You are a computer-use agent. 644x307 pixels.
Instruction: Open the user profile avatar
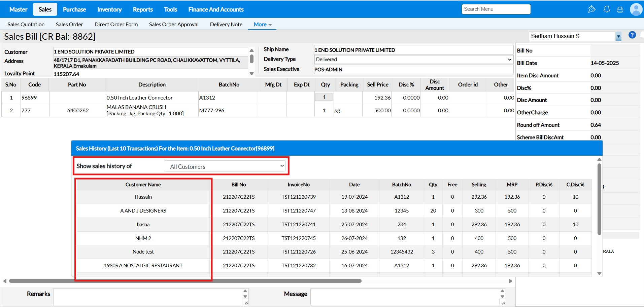tap(636, 9)
